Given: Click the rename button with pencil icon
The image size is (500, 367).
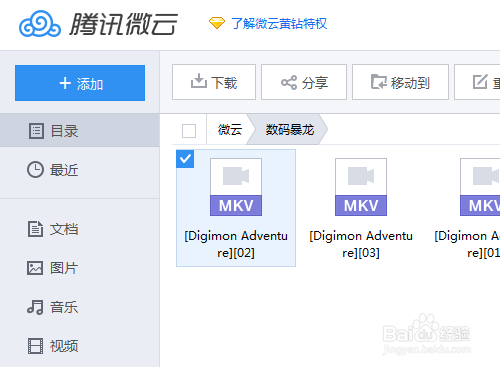Looking at the screenshot, I should click(477, 82).
